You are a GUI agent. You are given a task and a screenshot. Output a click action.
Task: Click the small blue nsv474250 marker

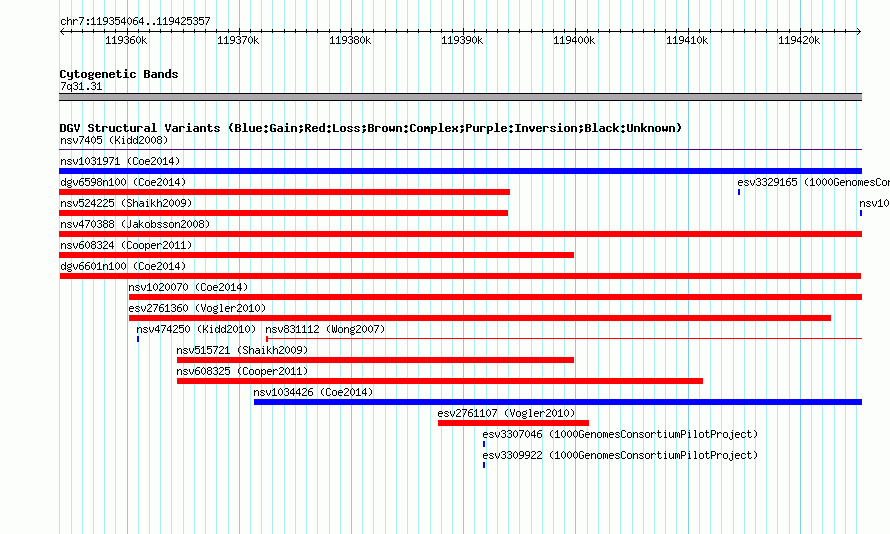[138, 339]
